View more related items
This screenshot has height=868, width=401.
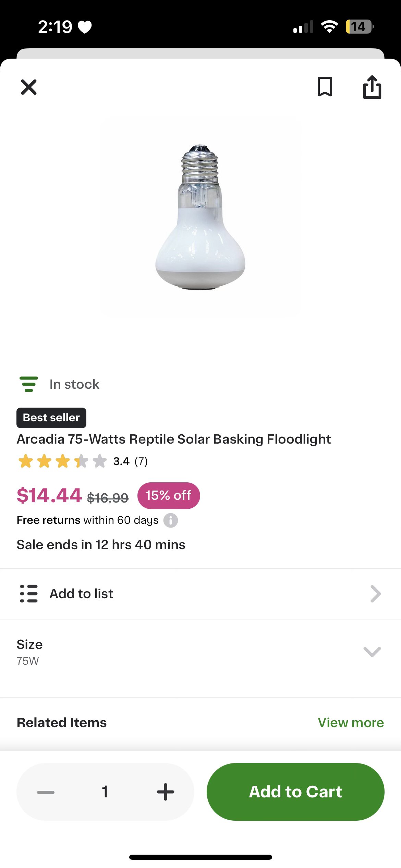point(351,723)
